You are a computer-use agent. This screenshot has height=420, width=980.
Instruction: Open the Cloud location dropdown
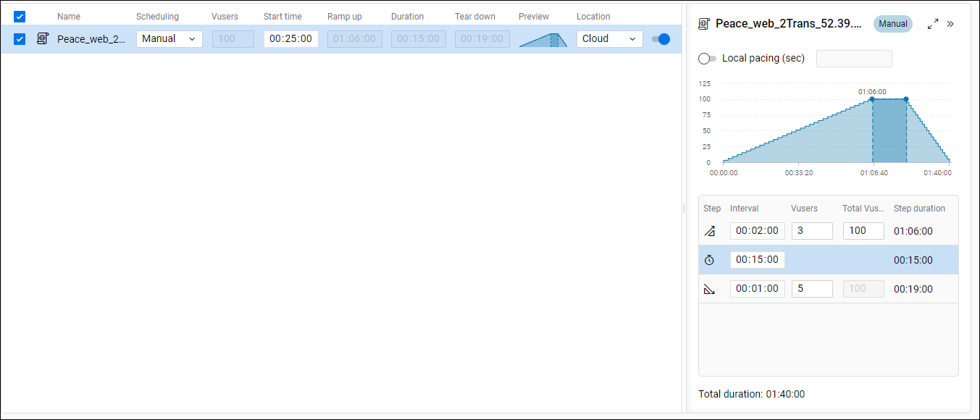[x=609, y=39]
